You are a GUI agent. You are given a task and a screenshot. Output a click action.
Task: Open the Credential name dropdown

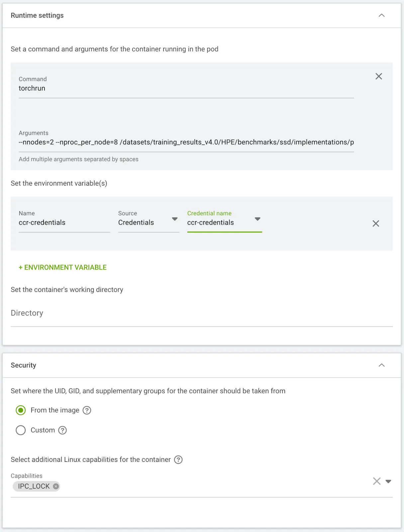pyautogui.click(x=224, y=222)
